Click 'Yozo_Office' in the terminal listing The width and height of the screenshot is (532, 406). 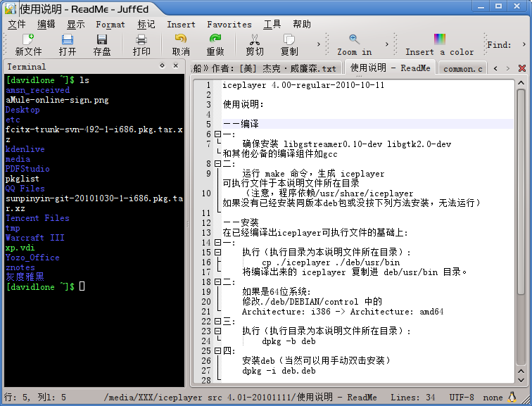[x=32, y=258]
